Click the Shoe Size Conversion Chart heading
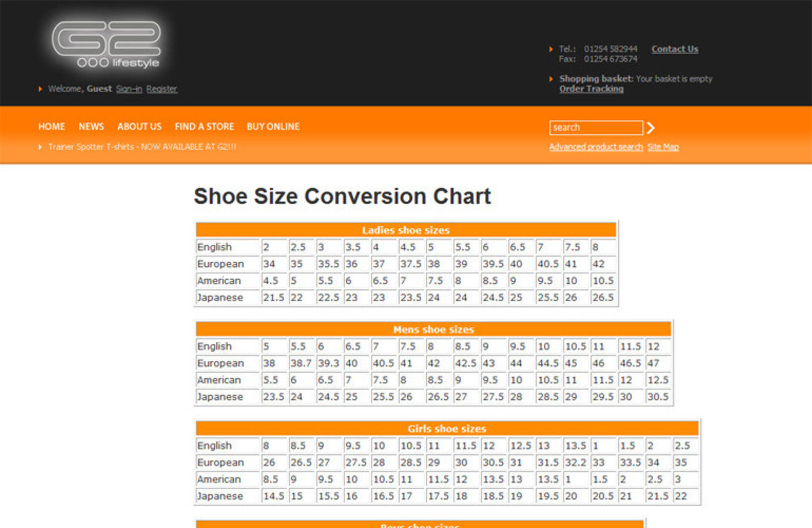This screenshot has width=812, height=528. 342,196
